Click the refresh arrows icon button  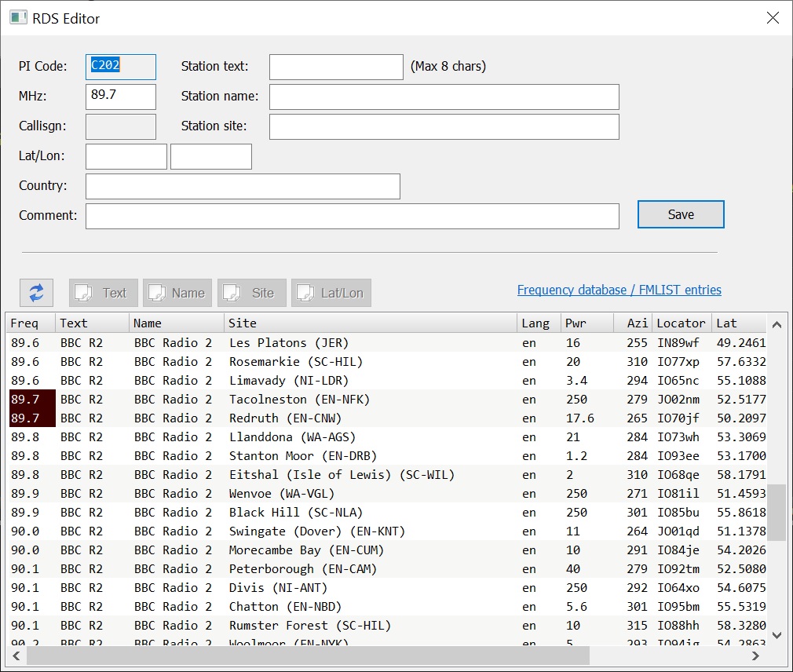36,293
